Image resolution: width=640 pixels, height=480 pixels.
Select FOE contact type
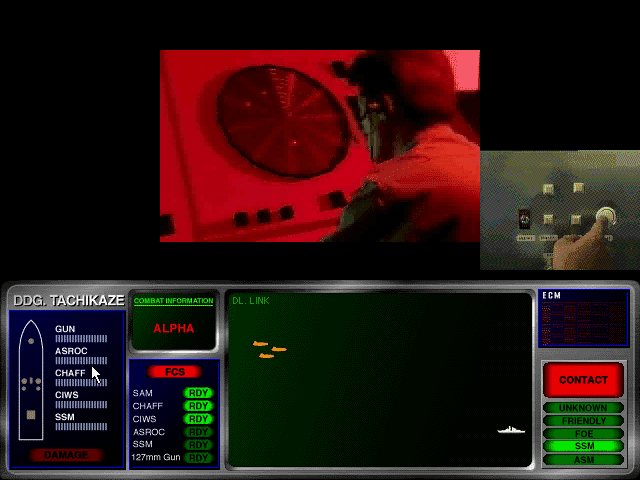click(584, 433)
